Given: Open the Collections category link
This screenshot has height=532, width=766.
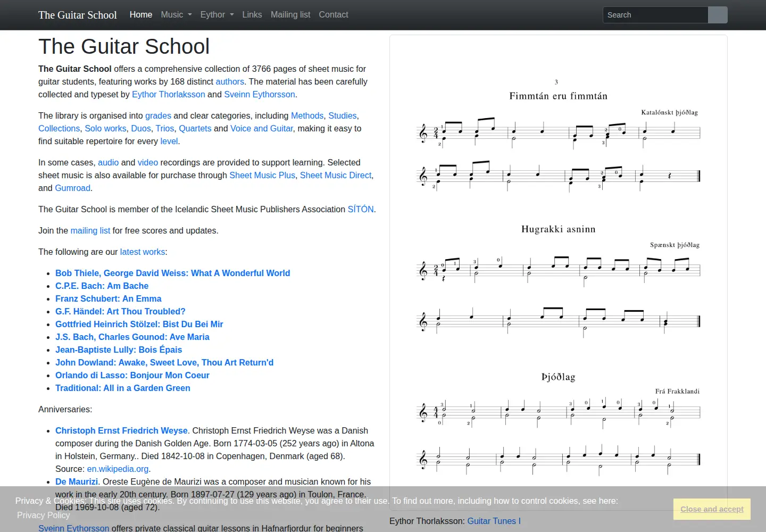Looking at the screenshot, I should coord(59,128).
